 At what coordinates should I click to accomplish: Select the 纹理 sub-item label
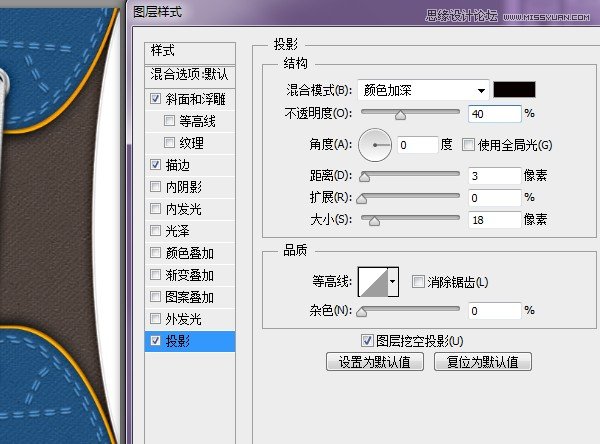(191, 143)
